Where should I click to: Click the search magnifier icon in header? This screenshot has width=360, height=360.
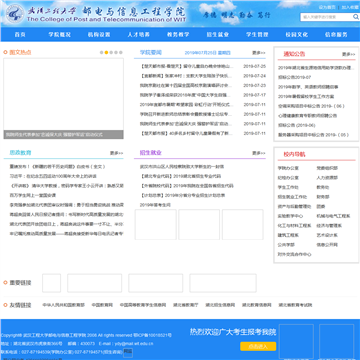356,17
